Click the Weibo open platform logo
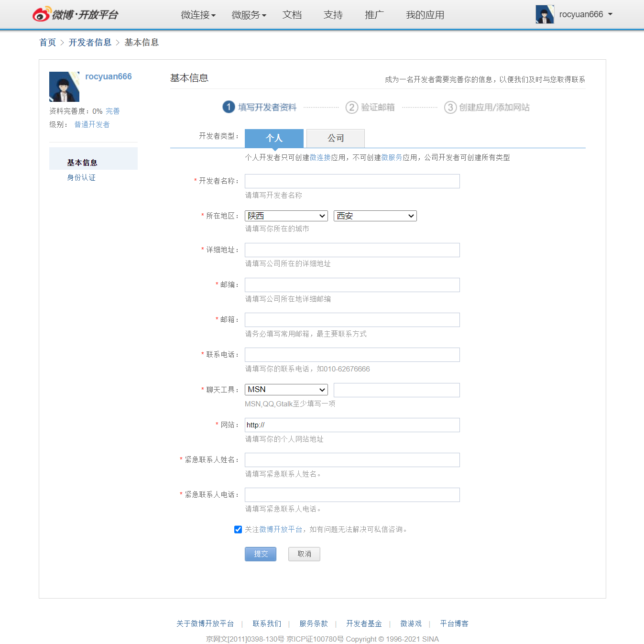644x644 pixels. 75,14
